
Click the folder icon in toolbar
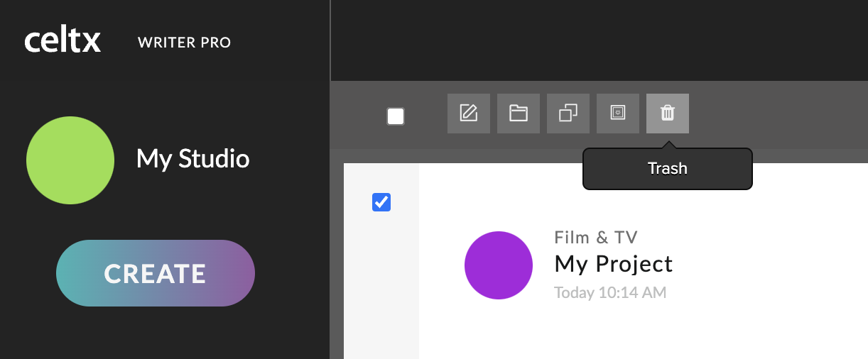pos(519,114)
